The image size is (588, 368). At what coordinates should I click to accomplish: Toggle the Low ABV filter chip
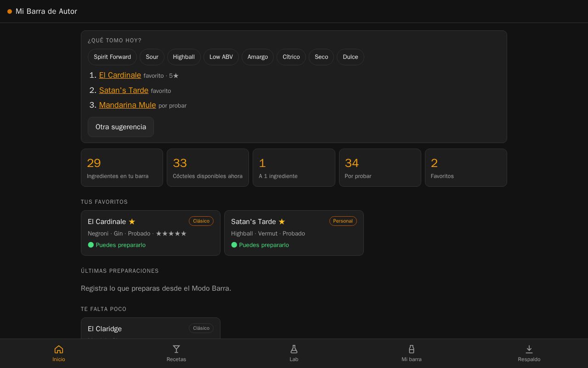coord(221,57)
